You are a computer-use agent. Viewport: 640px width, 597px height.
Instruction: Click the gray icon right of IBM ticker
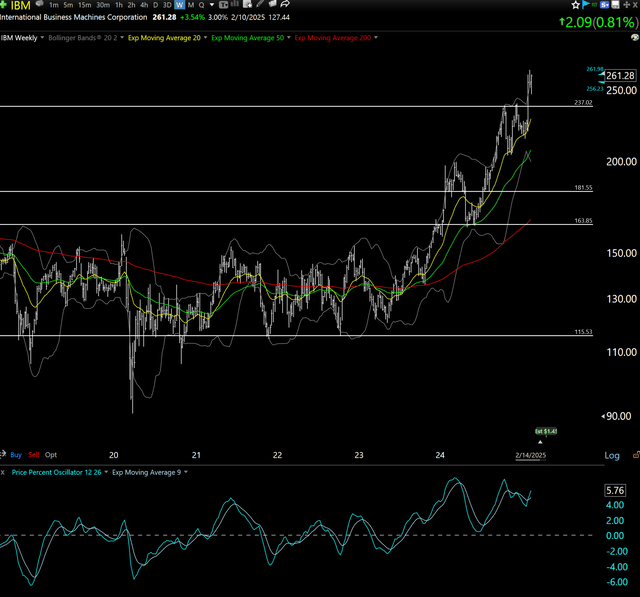(x=40, y=4)
